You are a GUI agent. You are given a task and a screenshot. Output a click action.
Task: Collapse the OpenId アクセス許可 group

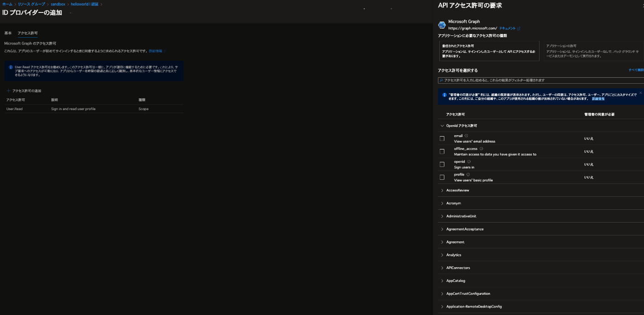coord(442,126)
